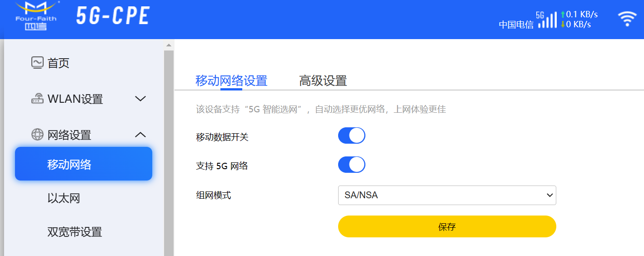Toggle the mobile data switch (移动数据开关)
The height and width of the screenshot is (256, 644).
point(352,136)
